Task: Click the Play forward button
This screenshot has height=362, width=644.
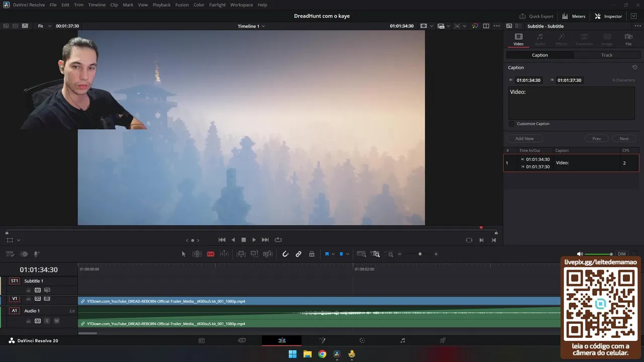Action: point(254,240)
